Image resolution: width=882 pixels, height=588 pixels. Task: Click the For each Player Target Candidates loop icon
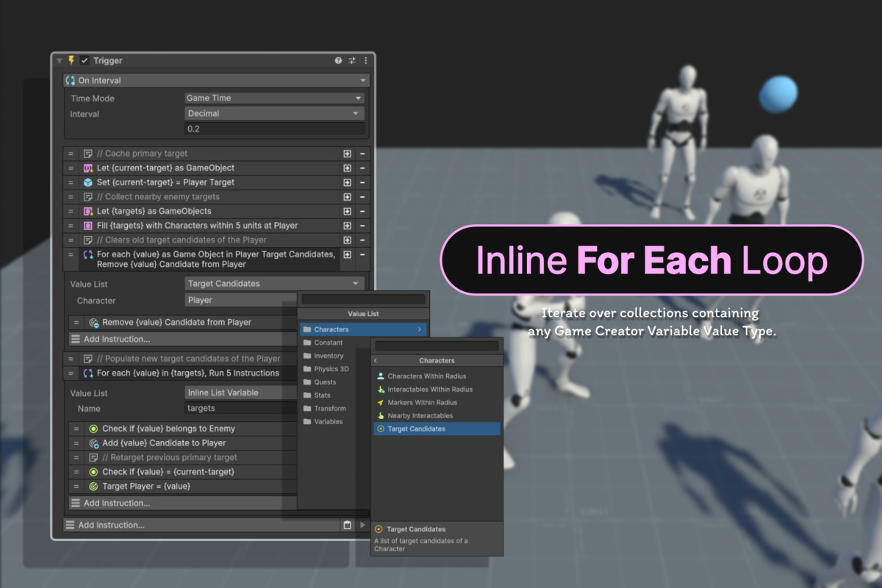[88, 255]
